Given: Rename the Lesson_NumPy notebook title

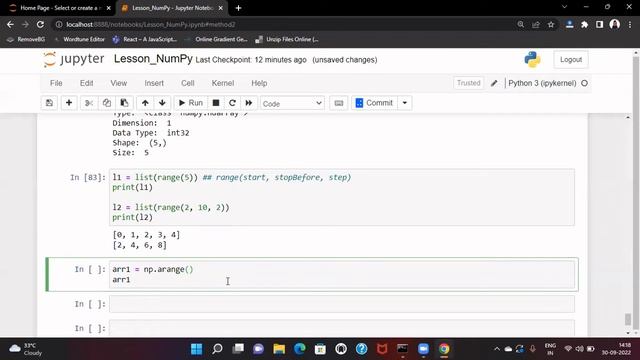Looking at the screenshot, I should click(153, 59).
